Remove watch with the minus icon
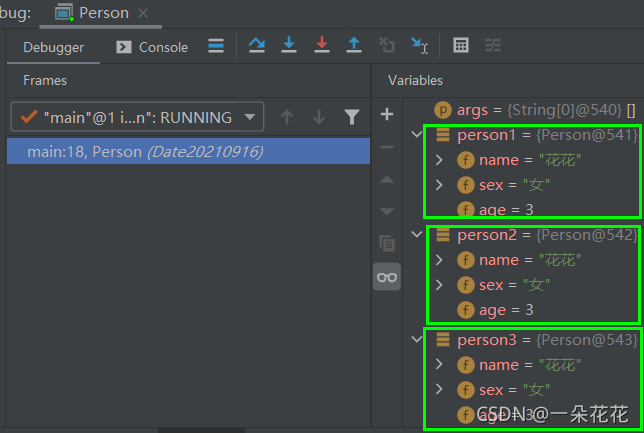 (x=387, y=147)
